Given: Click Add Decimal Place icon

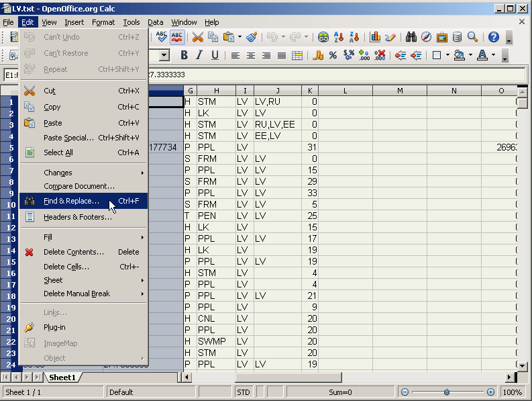Looking at the screenshot, I should [364, 55].
